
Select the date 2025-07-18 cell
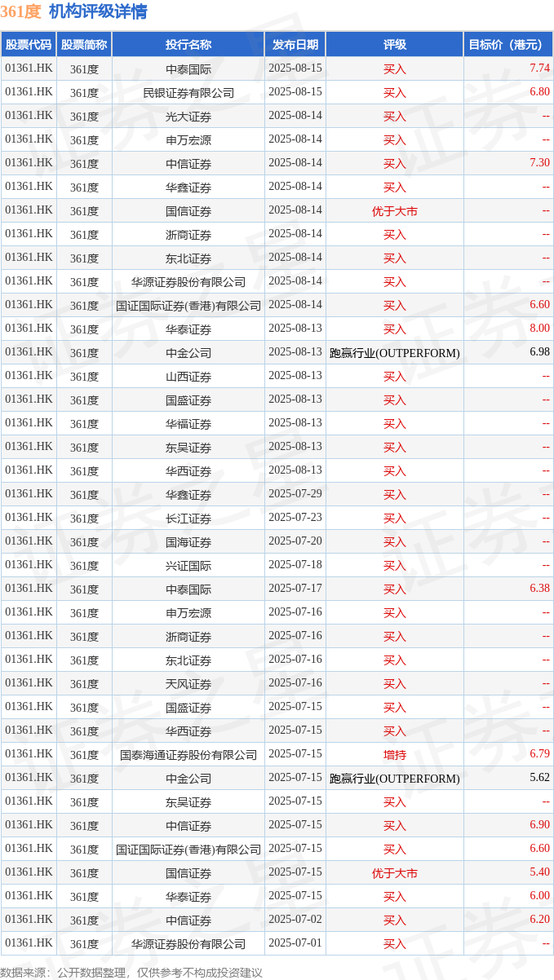295,565
